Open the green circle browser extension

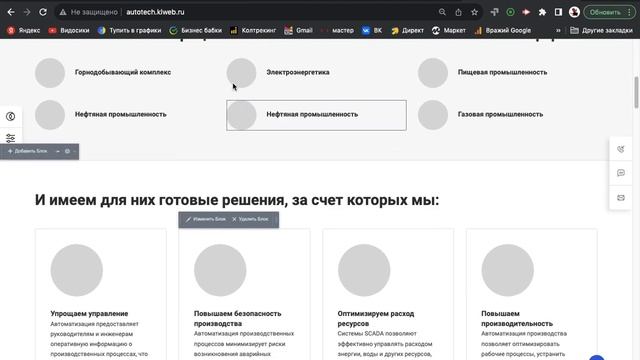(x=510, y=12)
